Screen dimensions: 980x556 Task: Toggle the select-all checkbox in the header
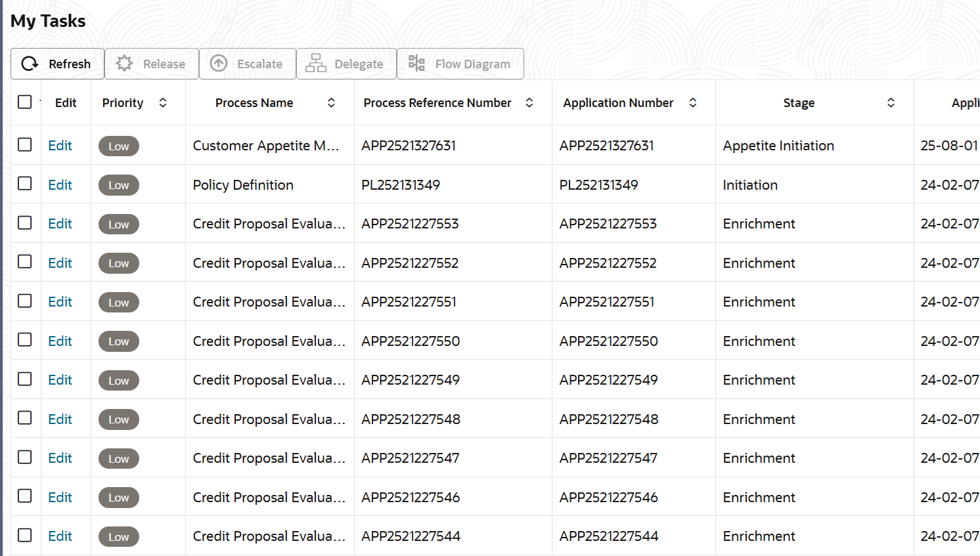tap(25, 102)
